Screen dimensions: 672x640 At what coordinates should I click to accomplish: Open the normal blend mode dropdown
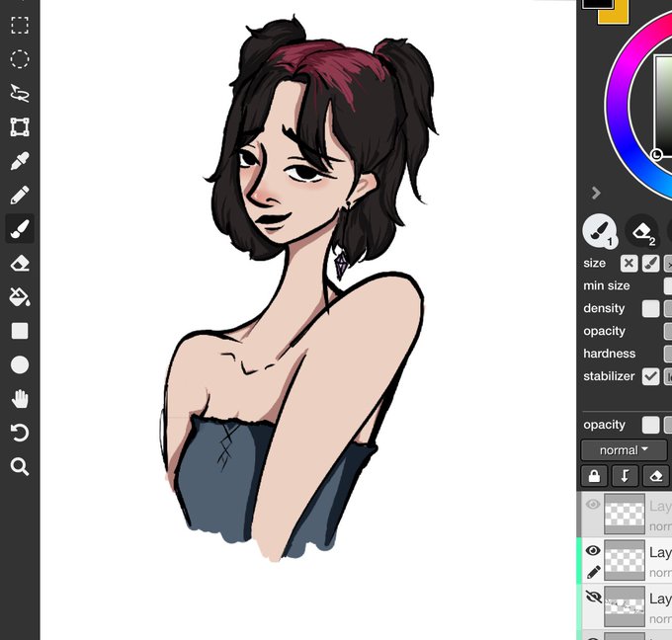[624, 450]
